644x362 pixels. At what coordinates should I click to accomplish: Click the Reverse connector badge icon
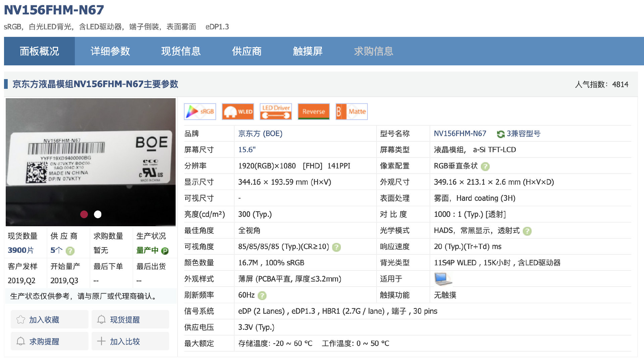(313, 112)
